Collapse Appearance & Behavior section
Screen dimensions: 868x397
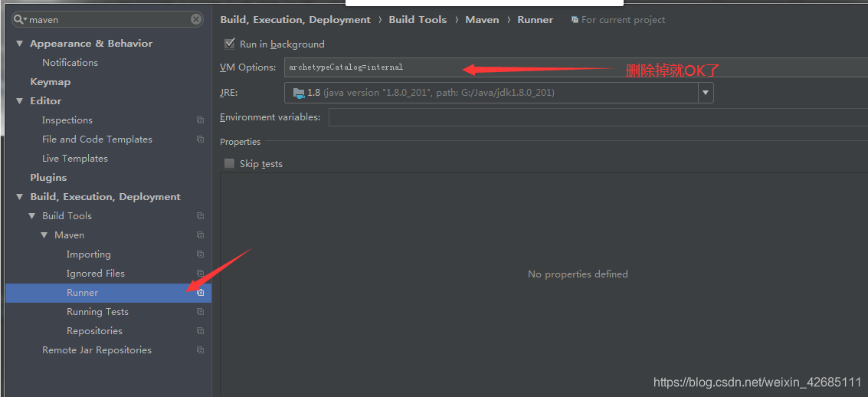click(20, 43)
